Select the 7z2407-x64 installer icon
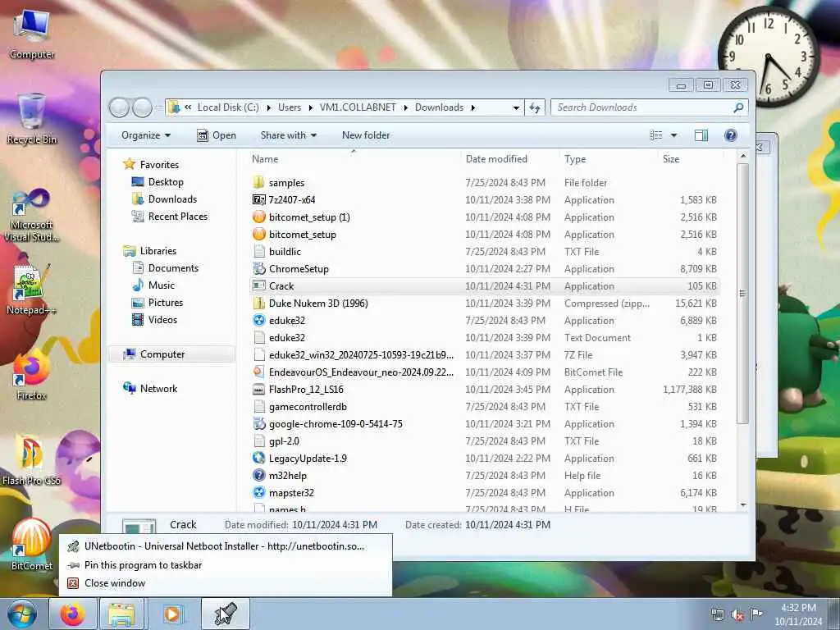 [258, 200]
